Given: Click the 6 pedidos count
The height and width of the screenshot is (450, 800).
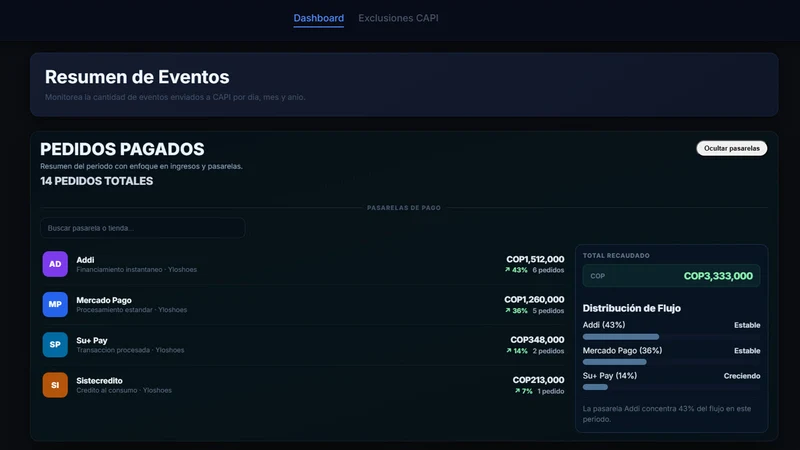Looking at the screenshot, I should click(x=548, y=270).
